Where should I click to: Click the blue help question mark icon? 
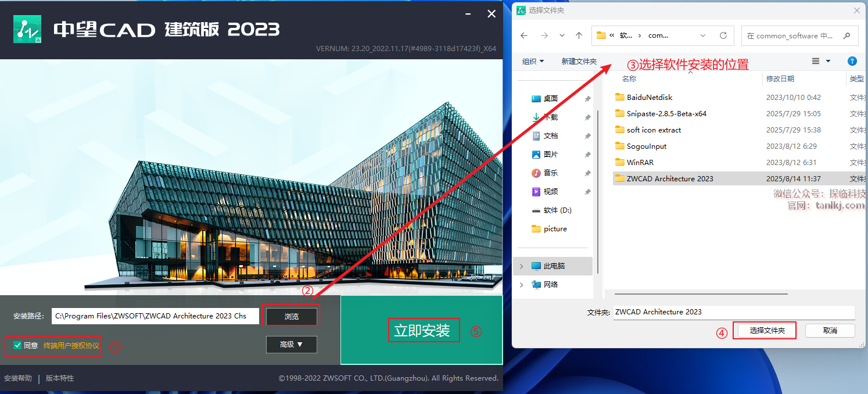(852, 61)
